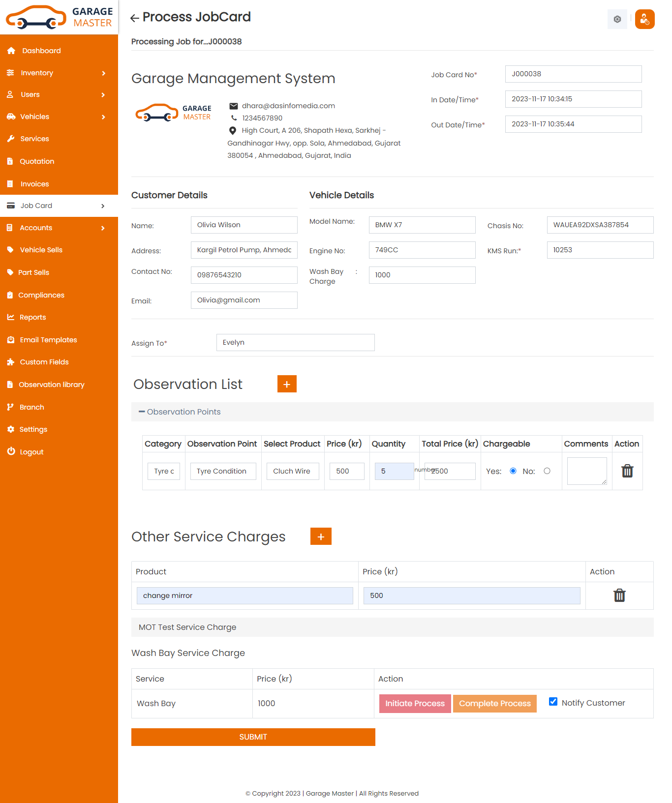672x803 pixels.
Task: Click the back arrow beside Process JobCard
Action: coord(134,18)
